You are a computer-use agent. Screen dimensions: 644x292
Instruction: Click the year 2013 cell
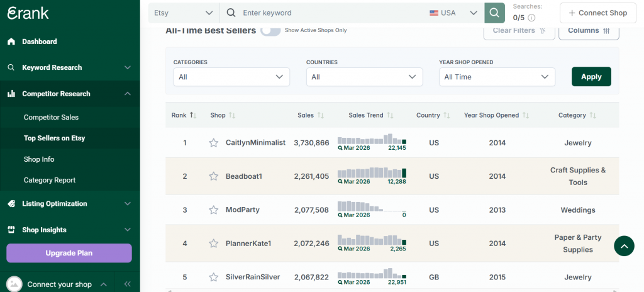pos(497,210)
